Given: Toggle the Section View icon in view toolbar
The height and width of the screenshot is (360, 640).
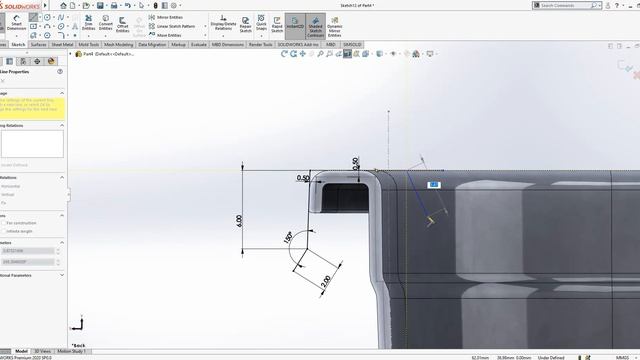Looking at the screenshot, I should tap(347, 54).
